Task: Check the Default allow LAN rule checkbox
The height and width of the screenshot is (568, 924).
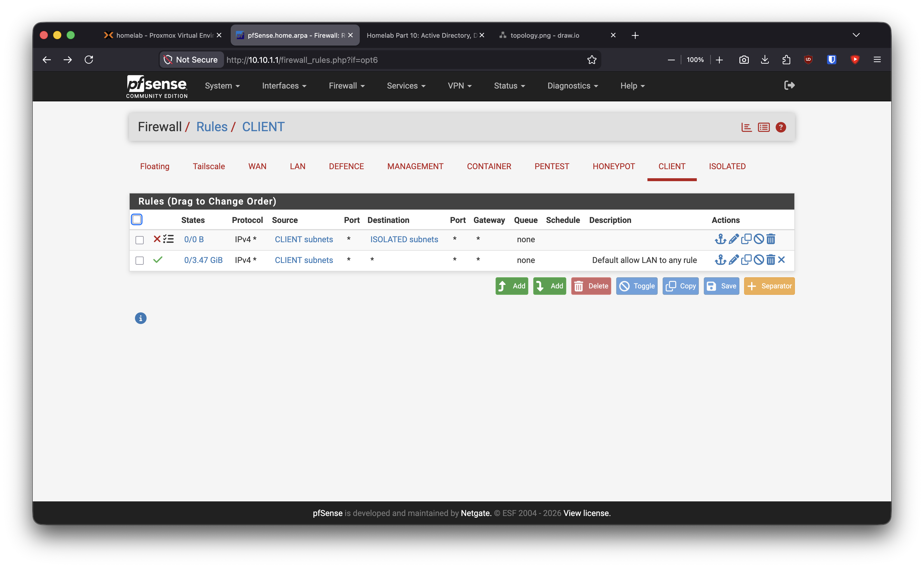Action: coord(139,260)
